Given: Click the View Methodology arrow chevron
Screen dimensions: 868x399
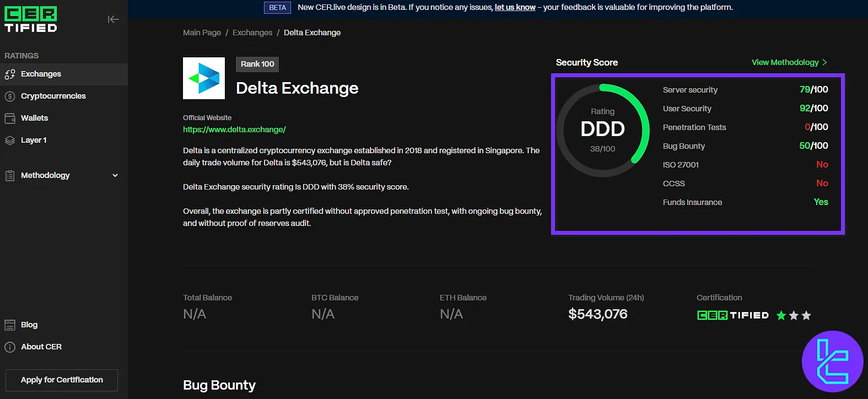Looking at the screenshot, I should [824, 62].
